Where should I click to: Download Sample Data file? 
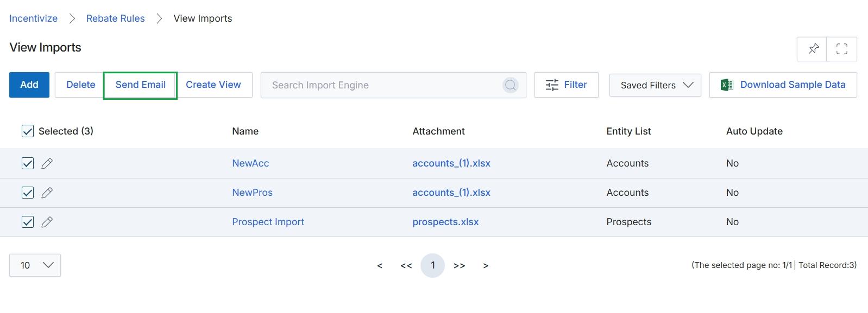(x=783, y=85)
